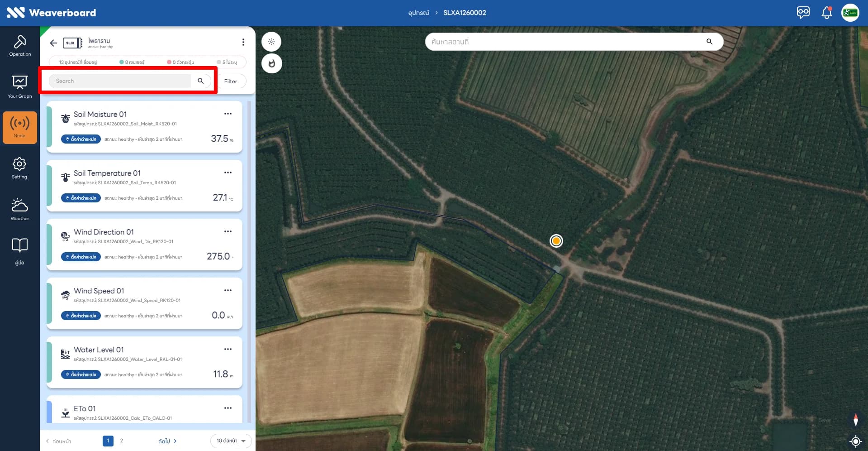This screenshot has width=868, height=451.
Task: Click the orange device marker on map
Action: tap(556, 241)
